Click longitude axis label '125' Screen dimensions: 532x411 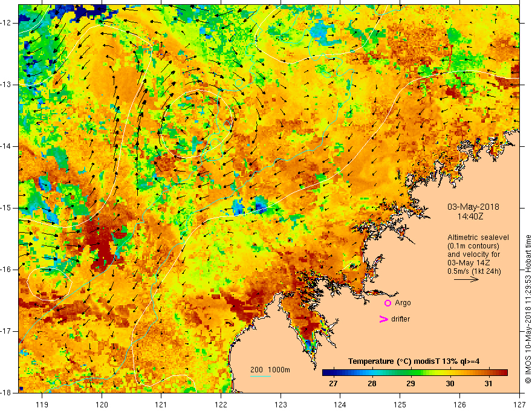click(x=400, y=404)
